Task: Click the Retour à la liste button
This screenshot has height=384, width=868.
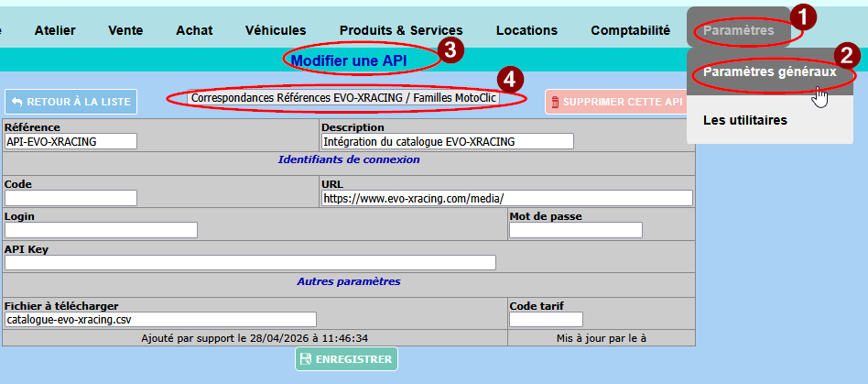Action: [x=71, y=101]
